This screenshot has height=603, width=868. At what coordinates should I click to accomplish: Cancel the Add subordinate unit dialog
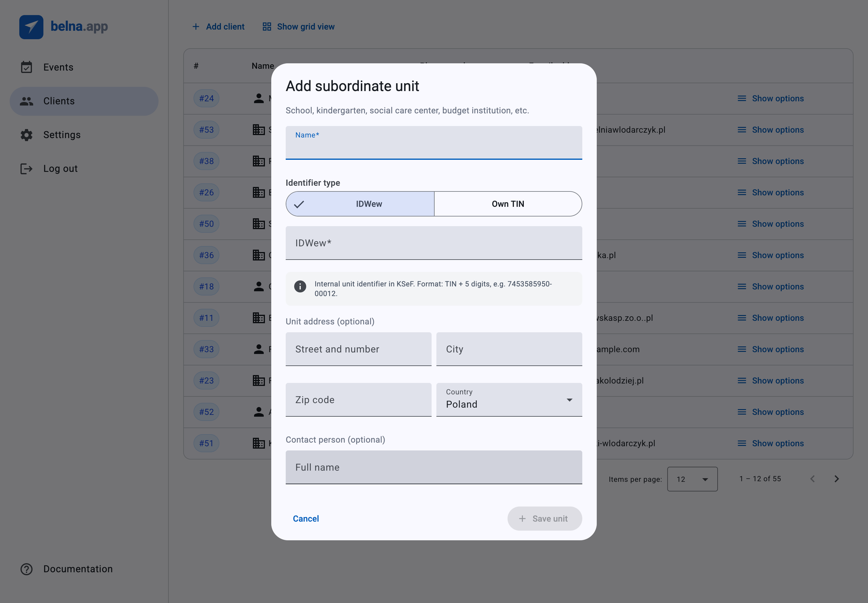(306, 519)
